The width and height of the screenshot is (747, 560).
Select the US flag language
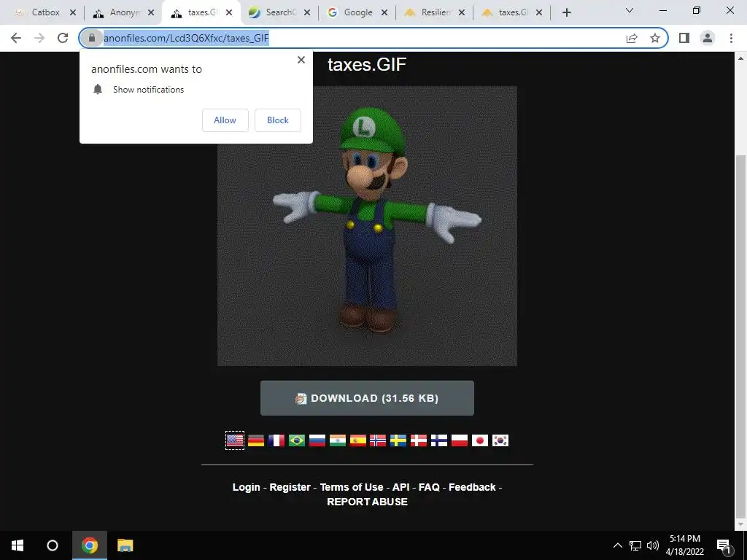pyautogui.click(x=235, y=440)
